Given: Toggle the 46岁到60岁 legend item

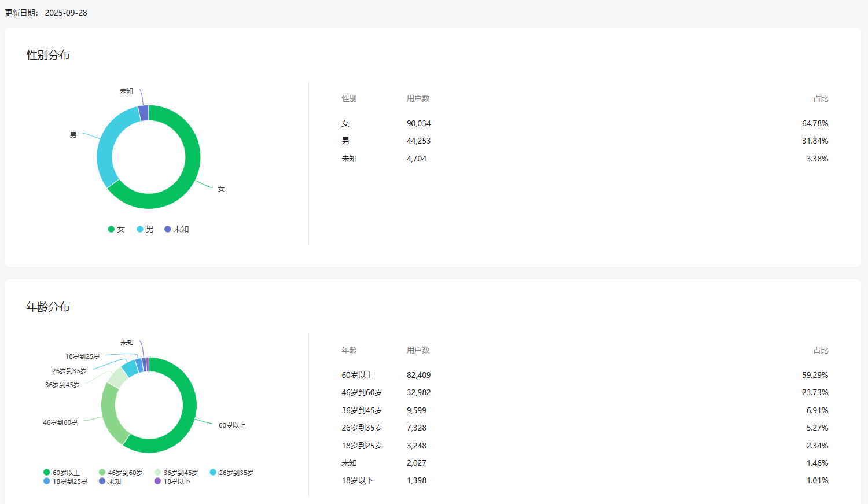Looking at the screenshot, I should point(121,473).
